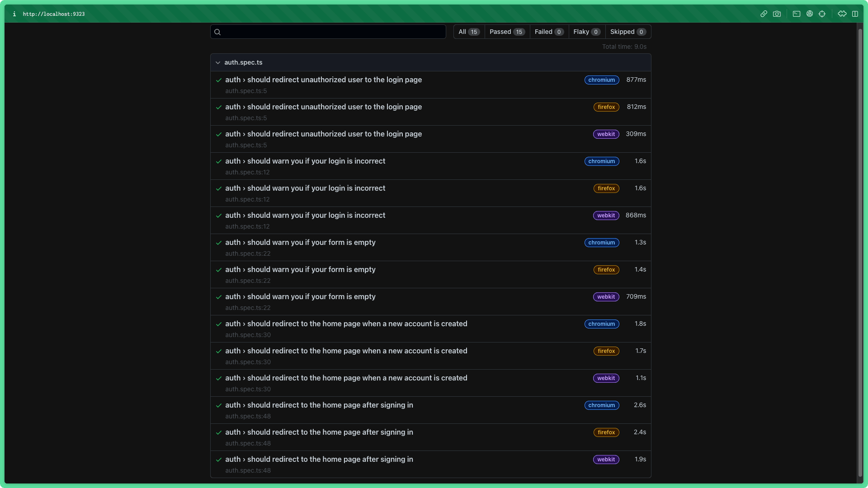This screenshot has height=488, width=868.
Task: Click the globe network icon
Action: 810,14
